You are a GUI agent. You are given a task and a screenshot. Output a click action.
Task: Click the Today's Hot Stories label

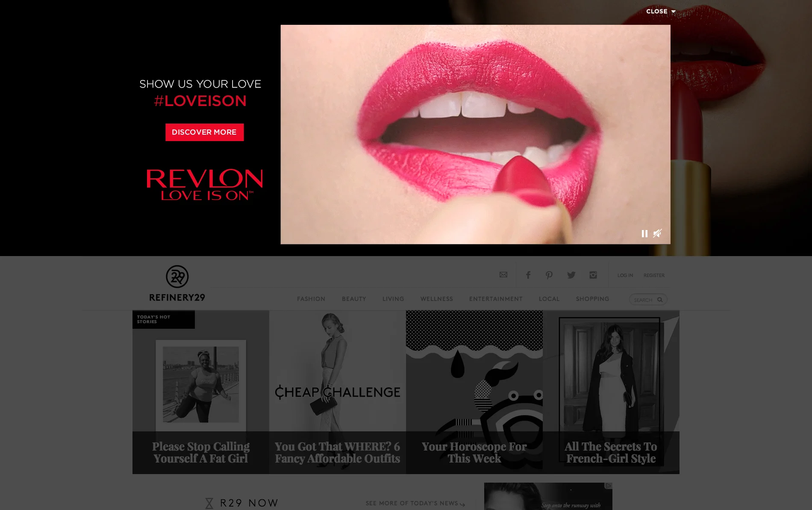coord(164,319)
